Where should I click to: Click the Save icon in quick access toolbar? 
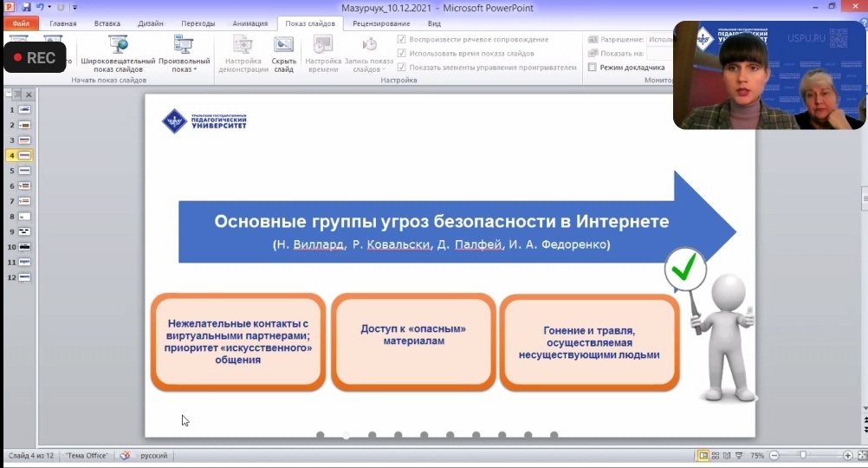(26, 7)
